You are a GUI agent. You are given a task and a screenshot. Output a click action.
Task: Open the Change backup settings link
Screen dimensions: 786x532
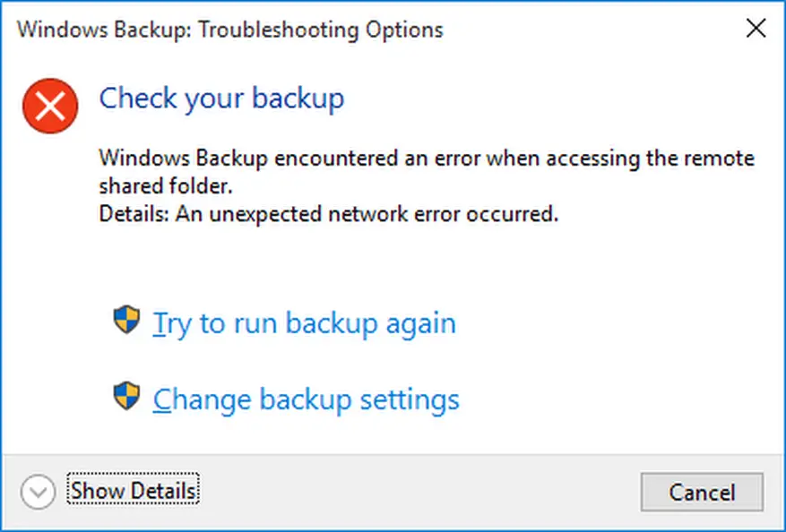307,399
